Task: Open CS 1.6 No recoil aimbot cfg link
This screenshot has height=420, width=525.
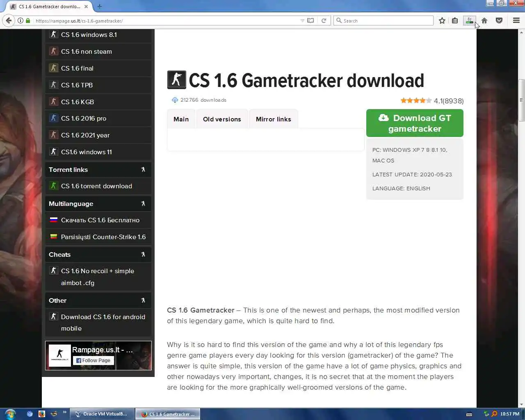Action: (x=98, y=277)
